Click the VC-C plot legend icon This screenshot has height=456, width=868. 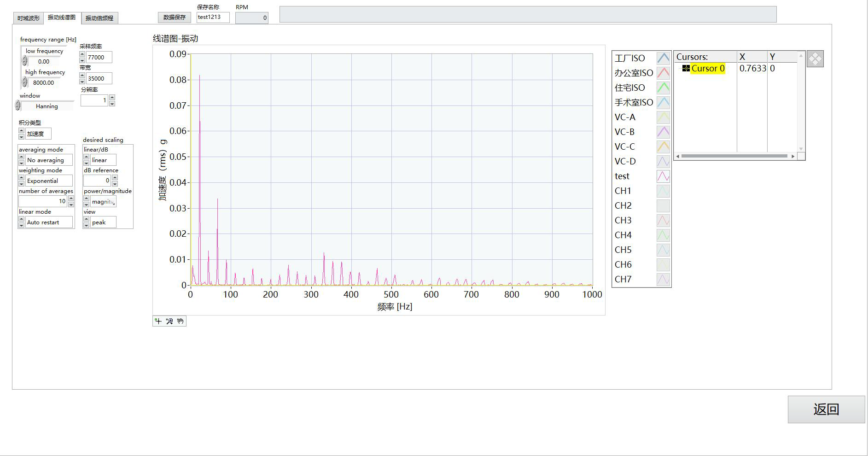point(663,146)
